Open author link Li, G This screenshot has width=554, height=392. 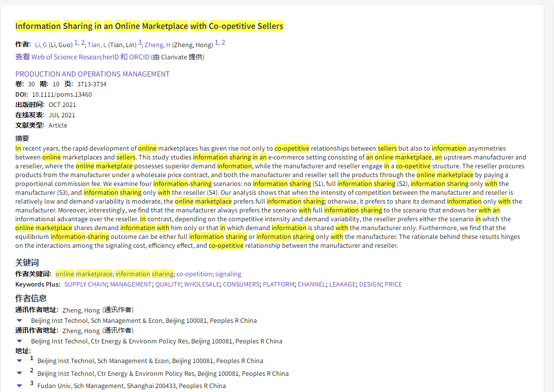[x=41, y=45]
